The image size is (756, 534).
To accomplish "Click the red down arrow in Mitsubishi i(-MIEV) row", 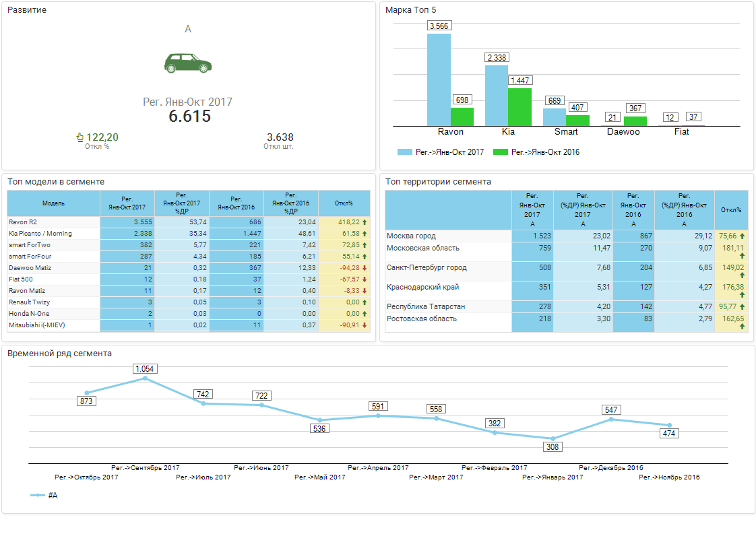I will click(365, 325).
